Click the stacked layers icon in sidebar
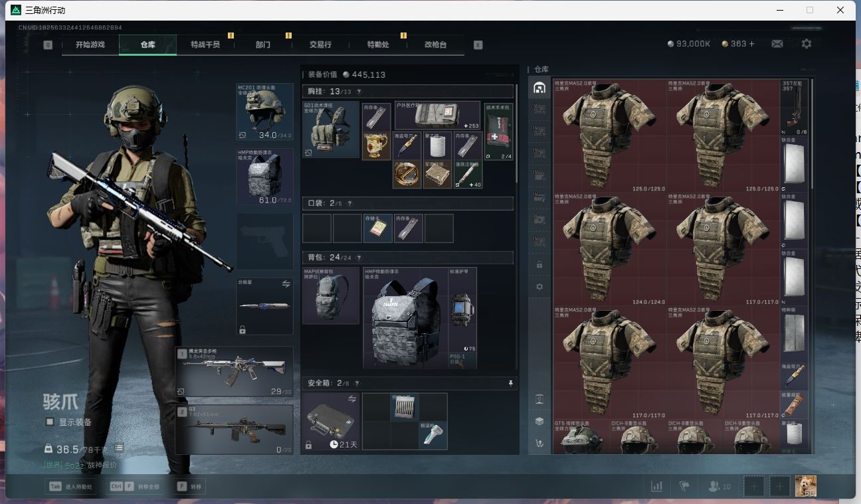The image size is (861, 504). [539, 421]
